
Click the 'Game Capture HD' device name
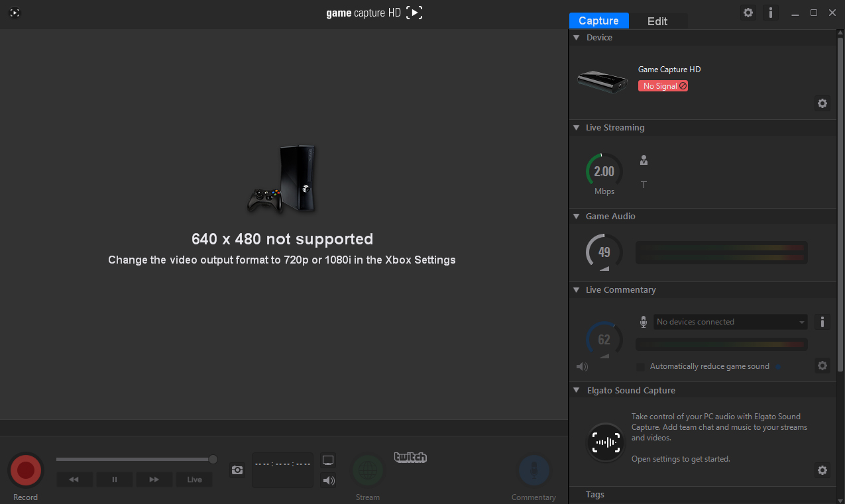click(669, 70)
